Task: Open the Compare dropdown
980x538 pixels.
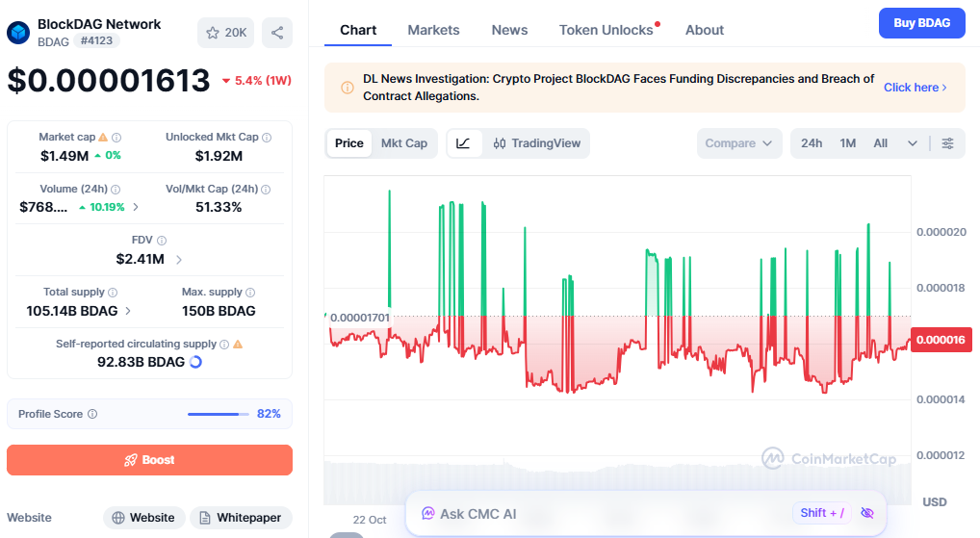Action: (x=739, y=143)
